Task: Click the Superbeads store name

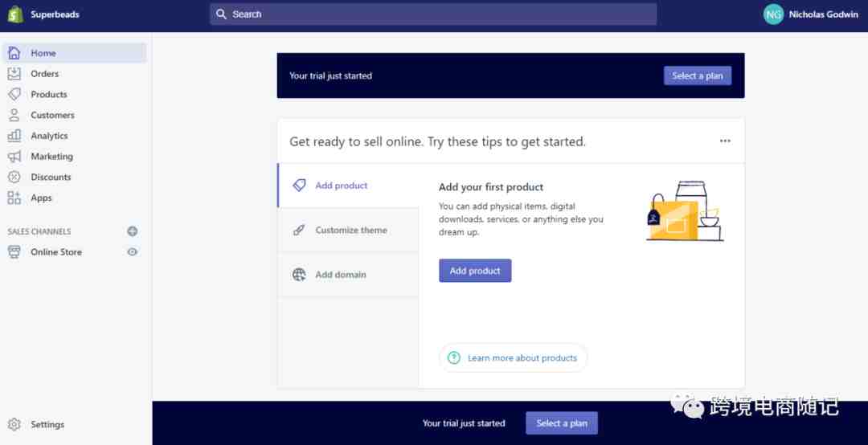Action: pyautogui.click(x=55, y=14)
